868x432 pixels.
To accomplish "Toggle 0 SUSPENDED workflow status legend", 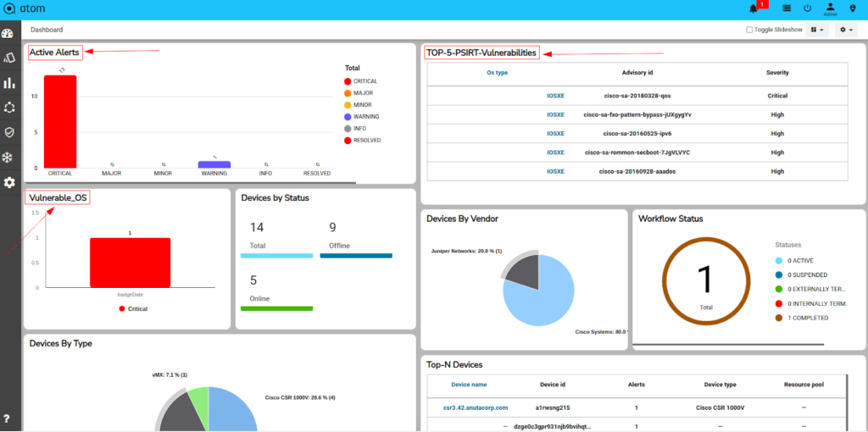I will pyautogui.click(x=802, y=274).
